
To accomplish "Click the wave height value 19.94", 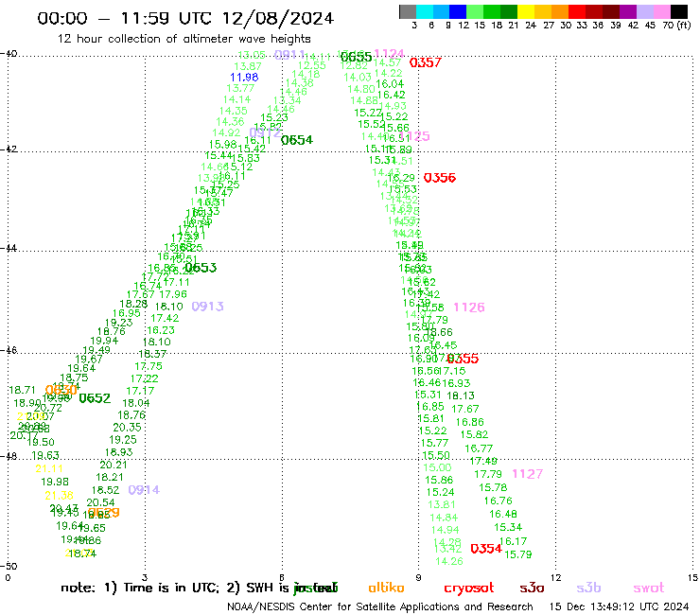I will tap(104, 341).
